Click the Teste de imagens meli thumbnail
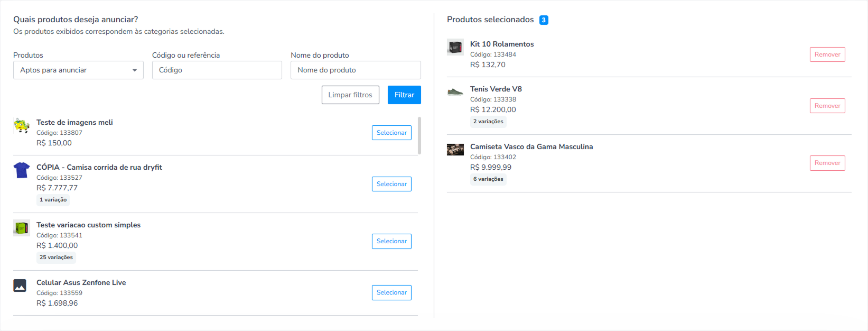The image size is (868, 331). 22,126
